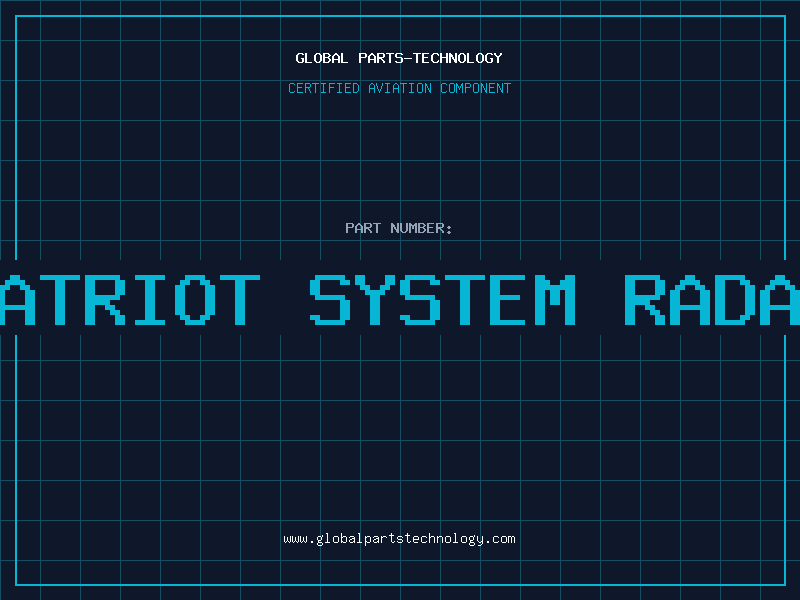Click the word CERTIFIED in the subtitle
800x600 pixels.
(323, 88)
